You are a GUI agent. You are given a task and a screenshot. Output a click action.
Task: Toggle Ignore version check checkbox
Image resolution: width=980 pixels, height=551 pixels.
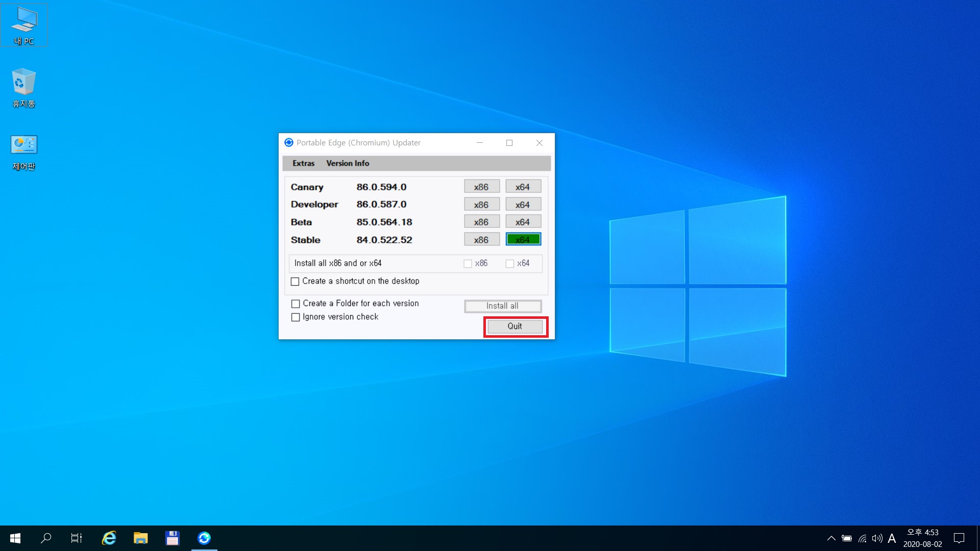tap(296, 317)
